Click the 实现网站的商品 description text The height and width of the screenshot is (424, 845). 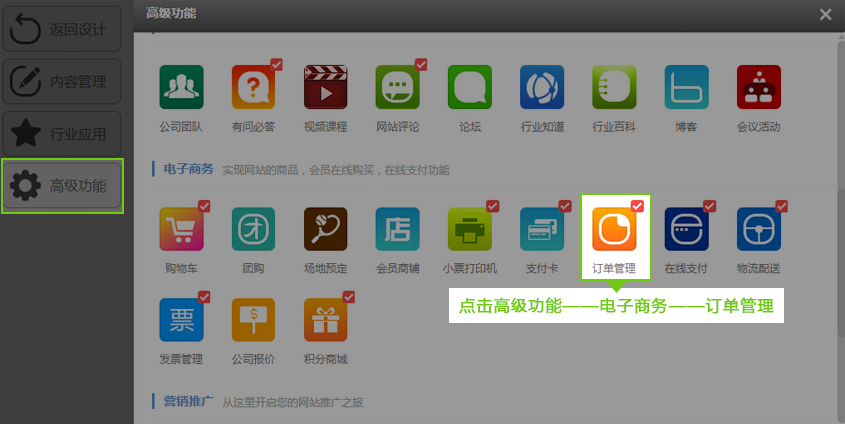336,170
